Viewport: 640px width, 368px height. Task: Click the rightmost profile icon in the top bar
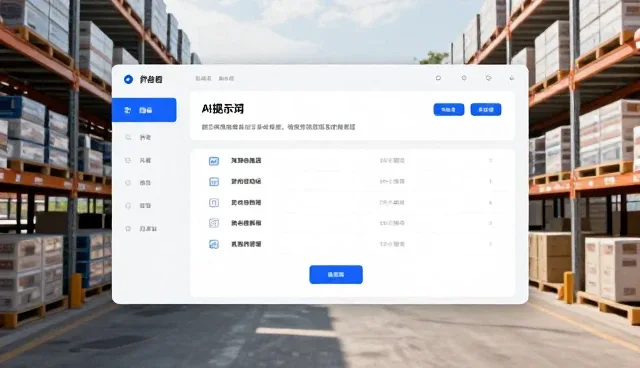click(512, 78)
